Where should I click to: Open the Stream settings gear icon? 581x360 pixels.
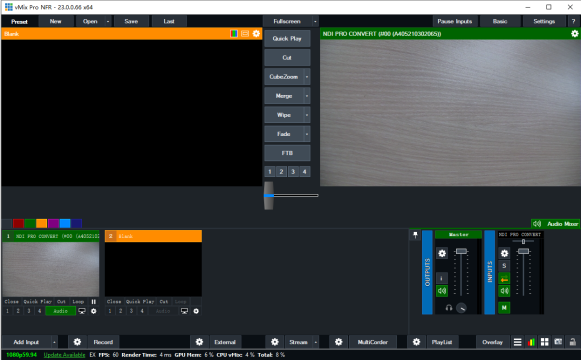275,342
